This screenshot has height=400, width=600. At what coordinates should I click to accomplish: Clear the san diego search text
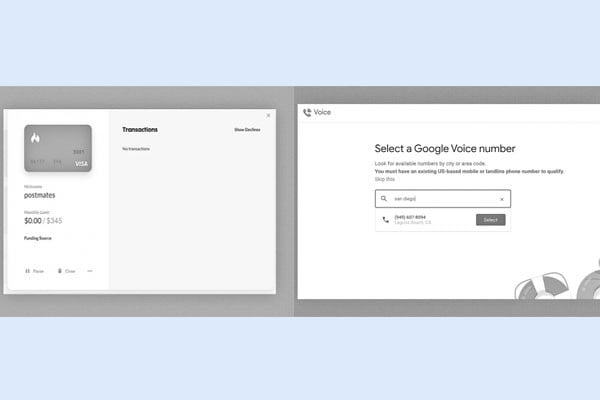coord(502,199)
